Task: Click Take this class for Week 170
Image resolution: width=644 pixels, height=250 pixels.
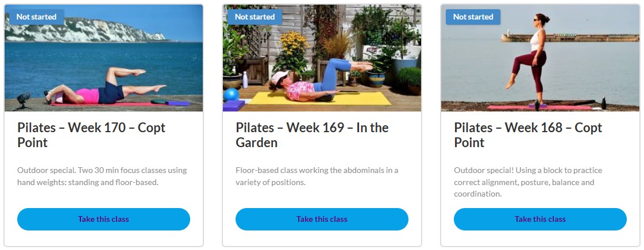Action: pos(103,219)
